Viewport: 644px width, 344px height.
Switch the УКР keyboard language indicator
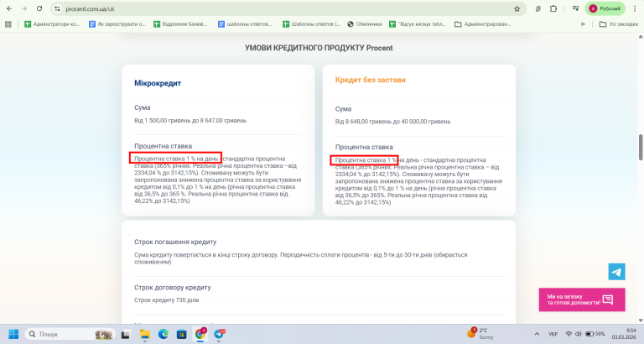coord(553,334)
